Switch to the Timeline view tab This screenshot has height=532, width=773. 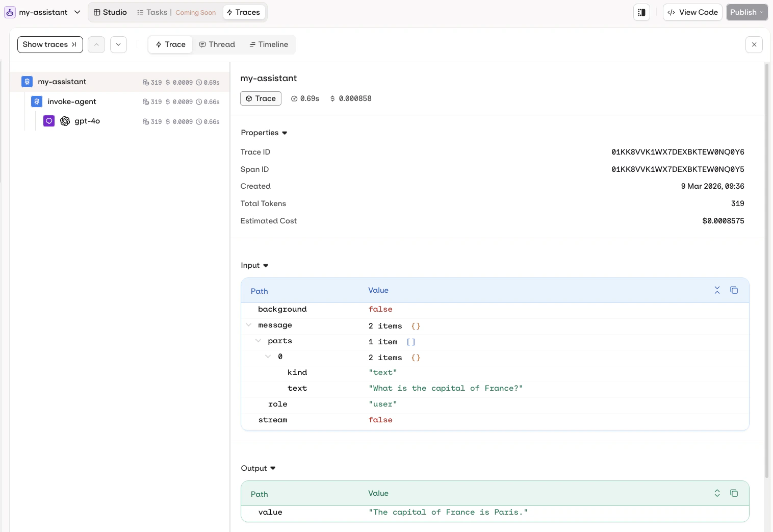point(269,44)
